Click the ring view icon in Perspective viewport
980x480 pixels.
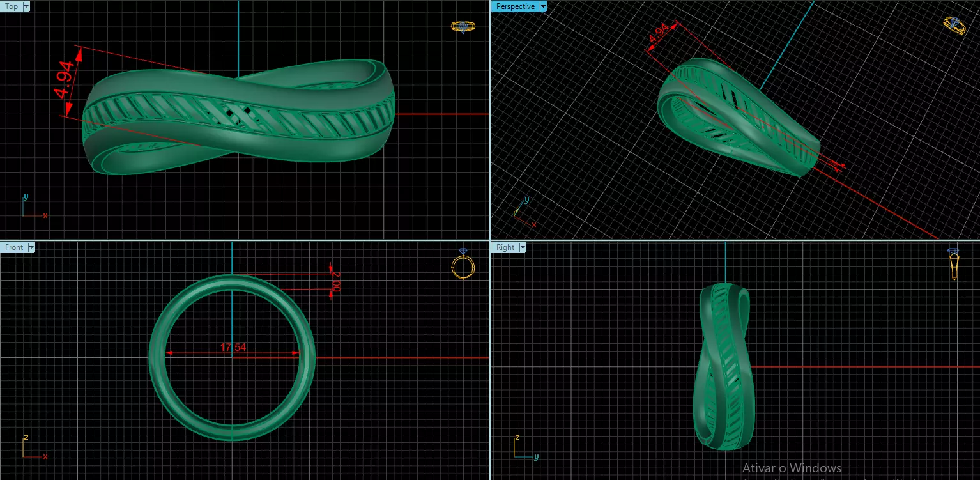(954, 26)
